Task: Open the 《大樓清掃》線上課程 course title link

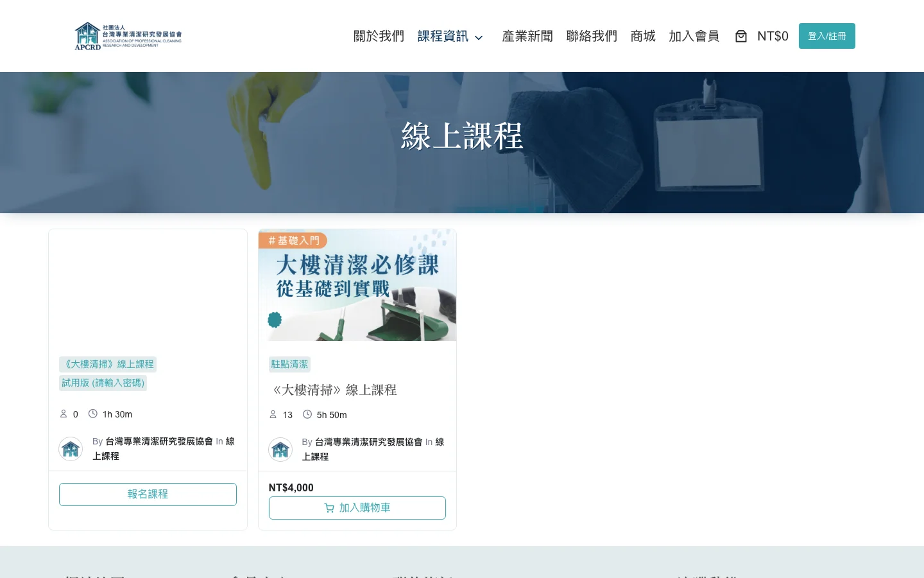Action: (334, 390)
